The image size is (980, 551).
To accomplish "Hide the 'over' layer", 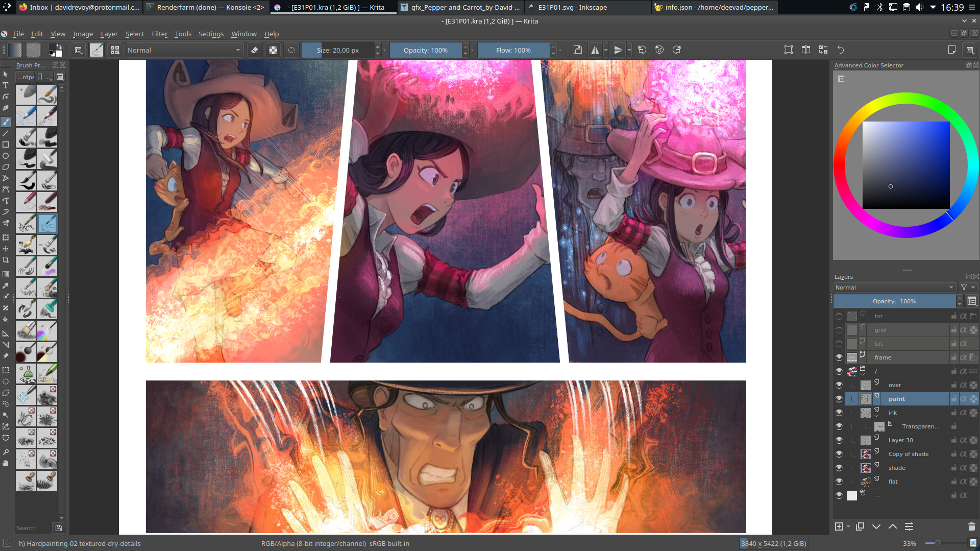I will [839, 385].
